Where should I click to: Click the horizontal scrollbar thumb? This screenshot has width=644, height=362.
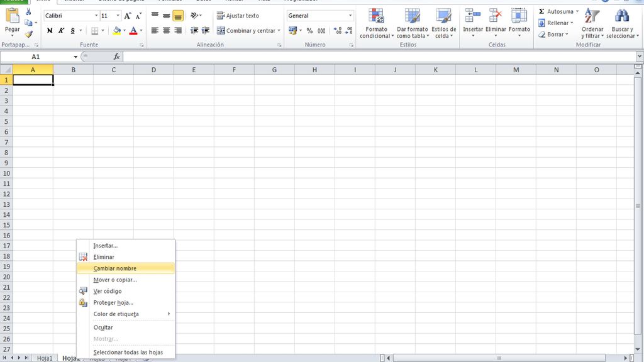(x=499, y=358)
